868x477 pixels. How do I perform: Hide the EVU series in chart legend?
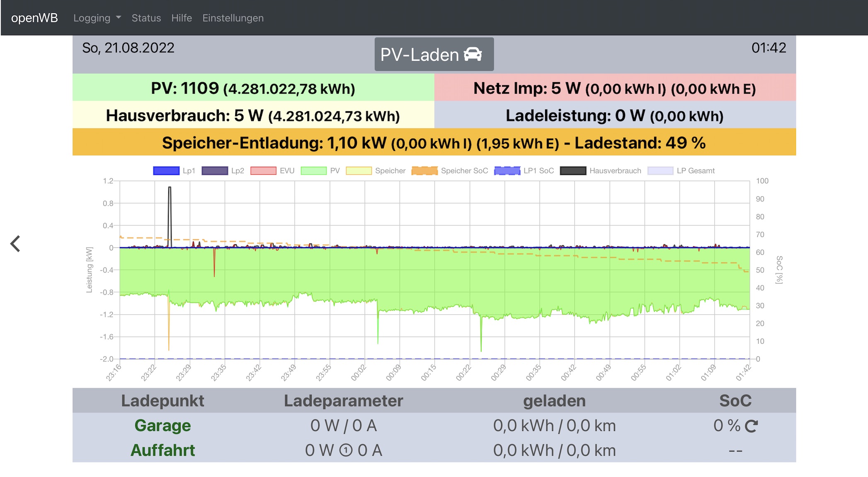[263, 171]
